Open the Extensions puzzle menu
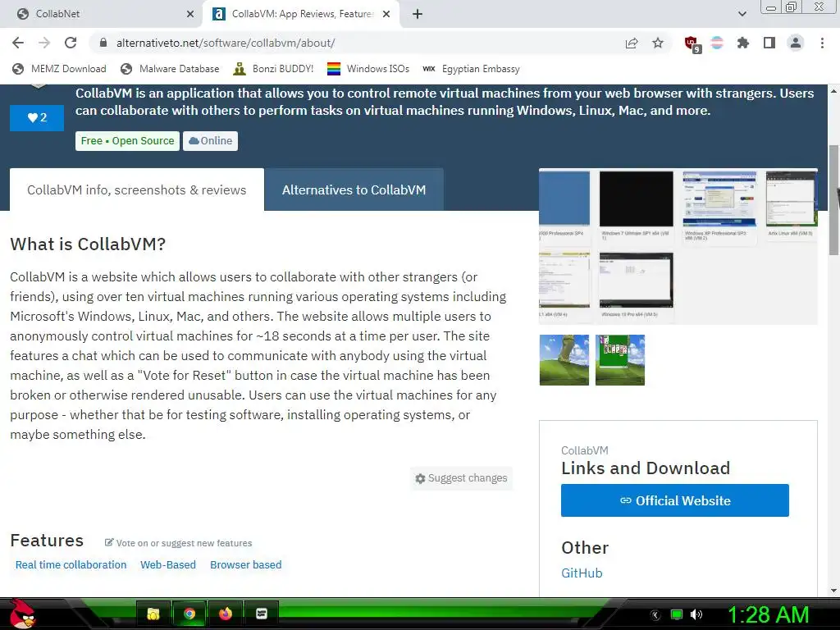 (743, 43)
